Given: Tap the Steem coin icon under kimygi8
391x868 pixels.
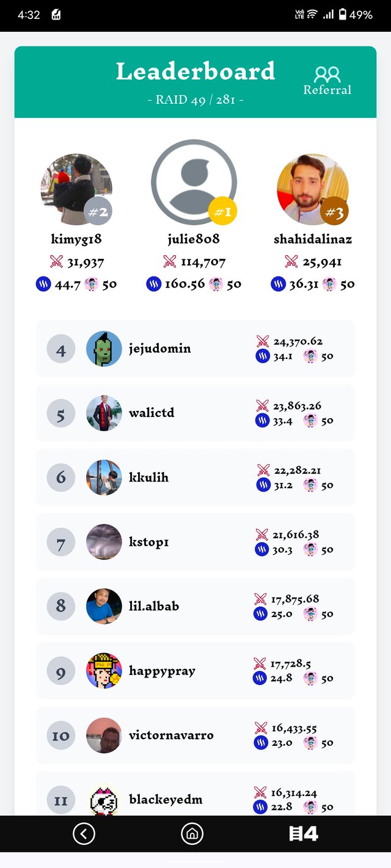Looking at the screenshot, I should click(x=43, y=284).
